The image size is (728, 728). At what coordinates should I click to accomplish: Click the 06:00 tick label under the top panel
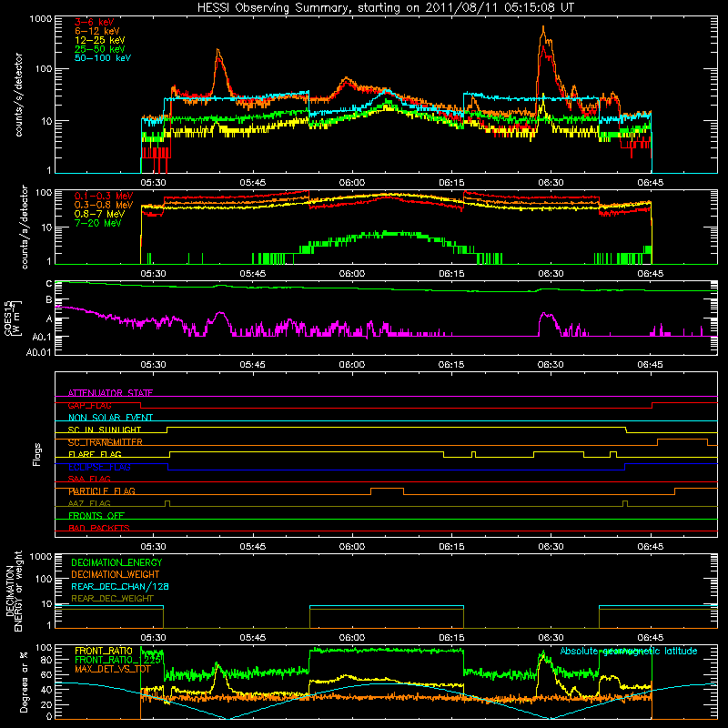tap(352, 183)
